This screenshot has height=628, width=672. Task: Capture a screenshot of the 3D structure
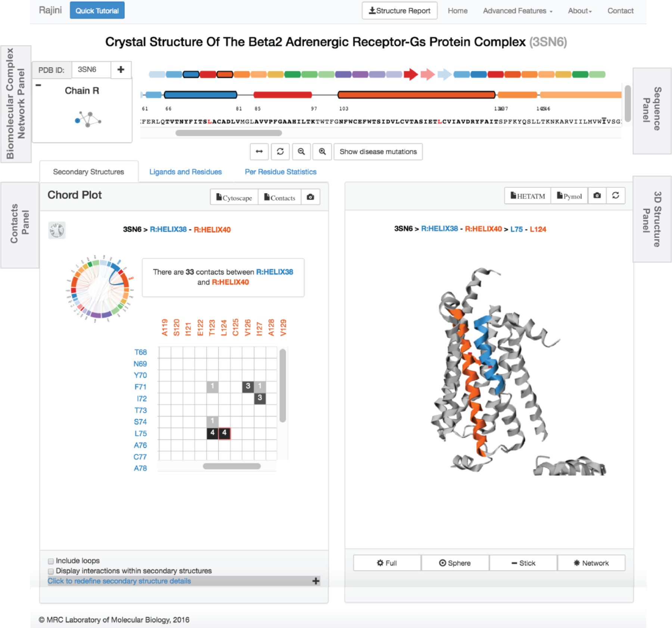pos(597,196)
